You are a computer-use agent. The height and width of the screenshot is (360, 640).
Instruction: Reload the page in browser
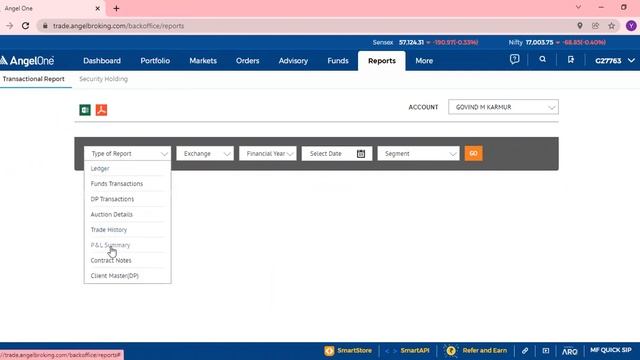(25, 26)
